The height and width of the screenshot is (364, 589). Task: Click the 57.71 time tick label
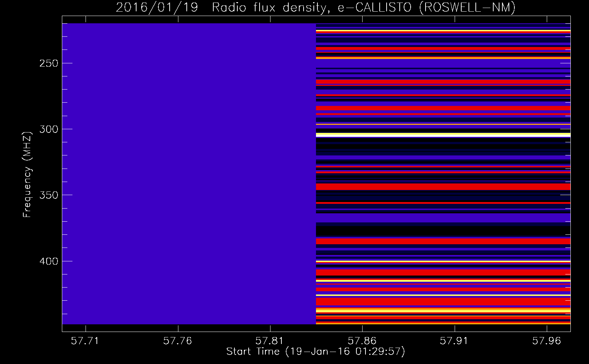pos(86,341)
